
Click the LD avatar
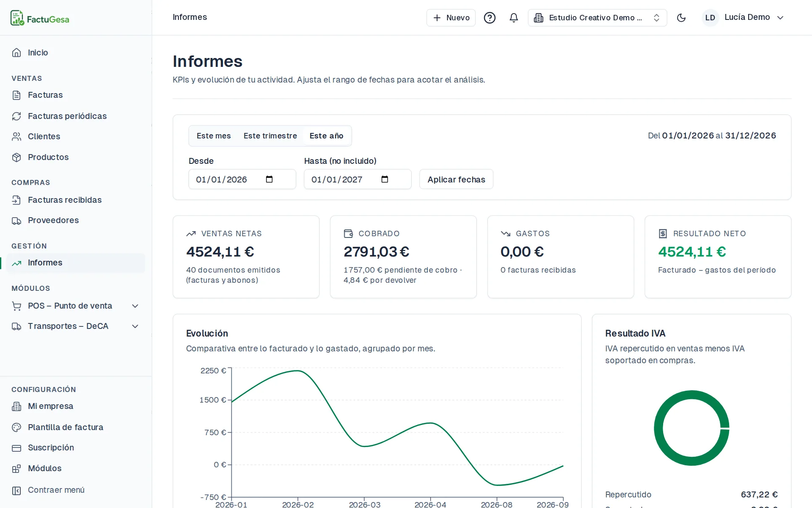tap(710, 18)
